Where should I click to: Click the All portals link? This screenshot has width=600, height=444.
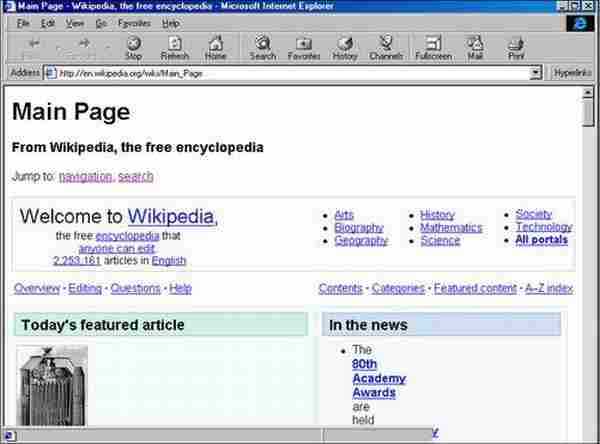point(541,241)
